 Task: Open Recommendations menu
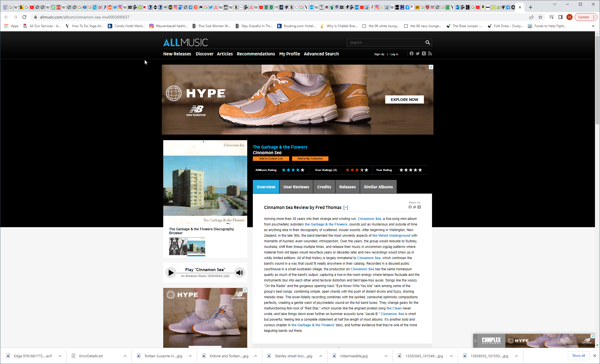point(256,54)
